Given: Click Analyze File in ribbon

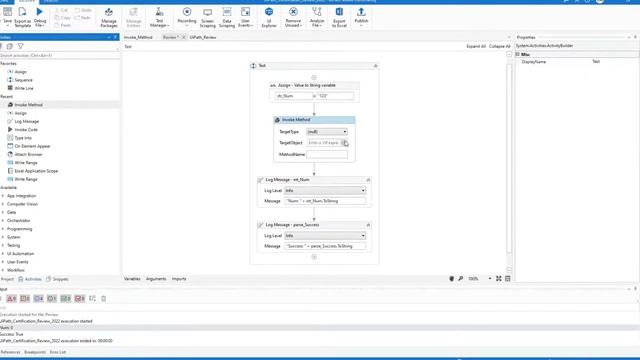Looking at the screenshot, I should [x=317, y=18].
